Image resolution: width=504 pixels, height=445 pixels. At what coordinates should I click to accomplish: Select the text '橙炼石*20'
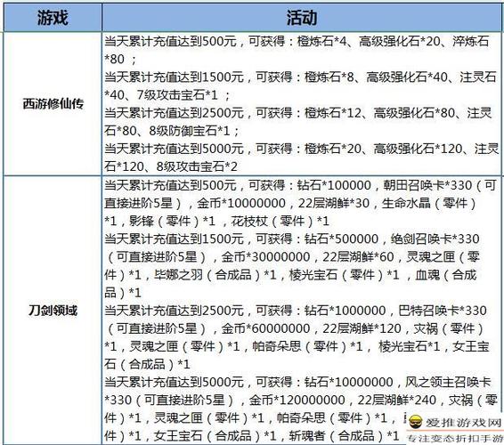[x=333, y=149]
